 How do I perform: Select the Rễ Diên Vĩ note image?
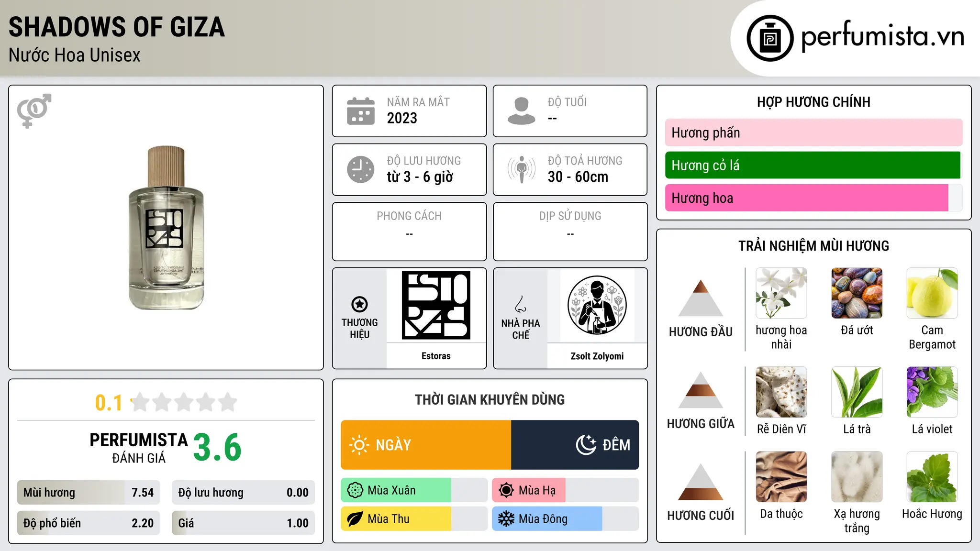(x=781, y=392)
